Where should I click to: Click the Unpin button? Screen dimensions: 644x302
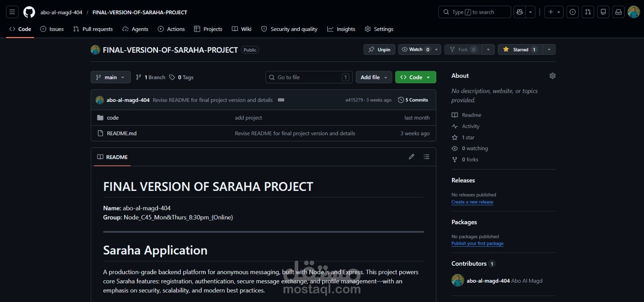click(380, 50)
